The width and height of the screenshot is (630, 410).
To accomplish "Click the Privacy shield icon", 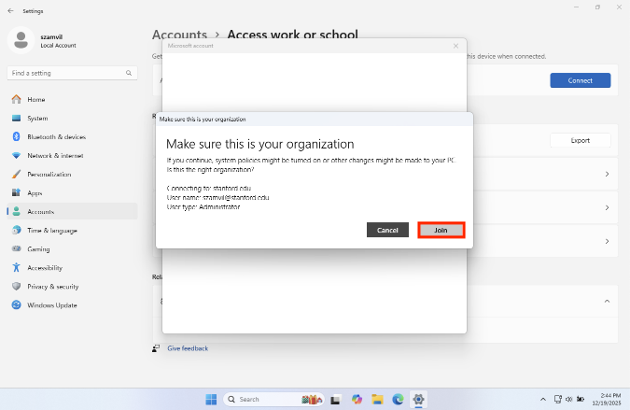I will [16, 286].
